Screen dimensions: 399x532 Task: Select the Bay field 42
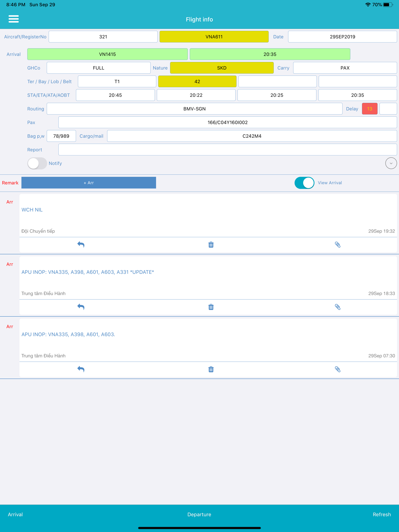pyautogui.click(x=197, y=82)
